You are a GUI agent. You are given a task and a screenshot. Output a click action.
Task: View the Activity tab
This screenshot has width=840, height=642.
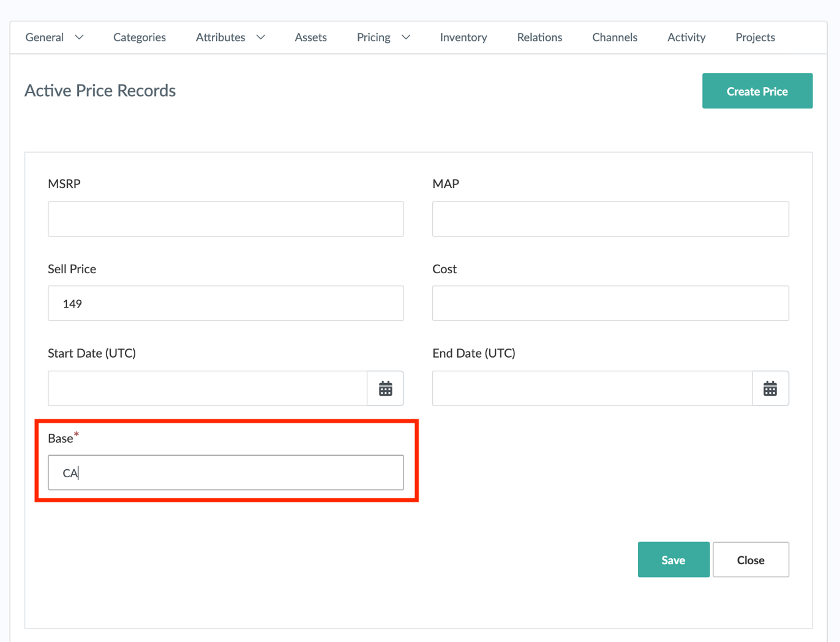click(x=686, y=37)
